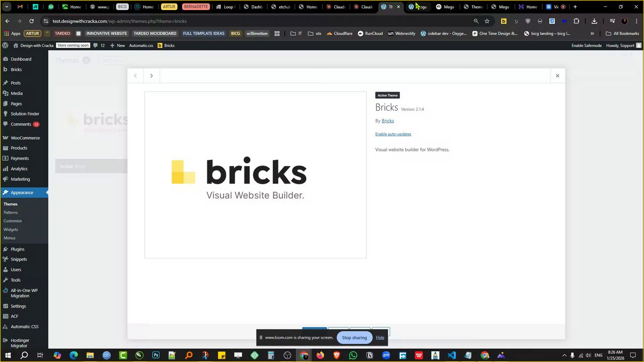Viewport: 644px width, 362px height.
Task: Click Design with Cracka site name
Action: (x=33, y=45)
